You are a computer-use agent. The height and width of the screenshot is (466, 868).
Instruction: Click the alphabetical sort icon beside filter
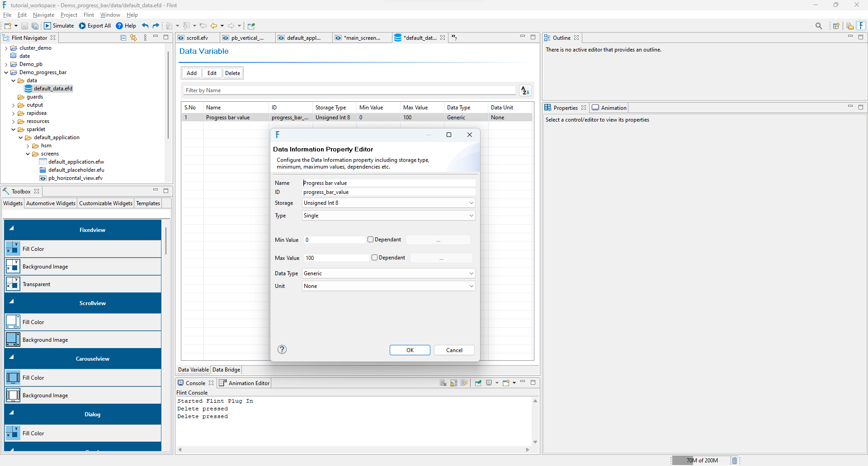click(524, 90)
